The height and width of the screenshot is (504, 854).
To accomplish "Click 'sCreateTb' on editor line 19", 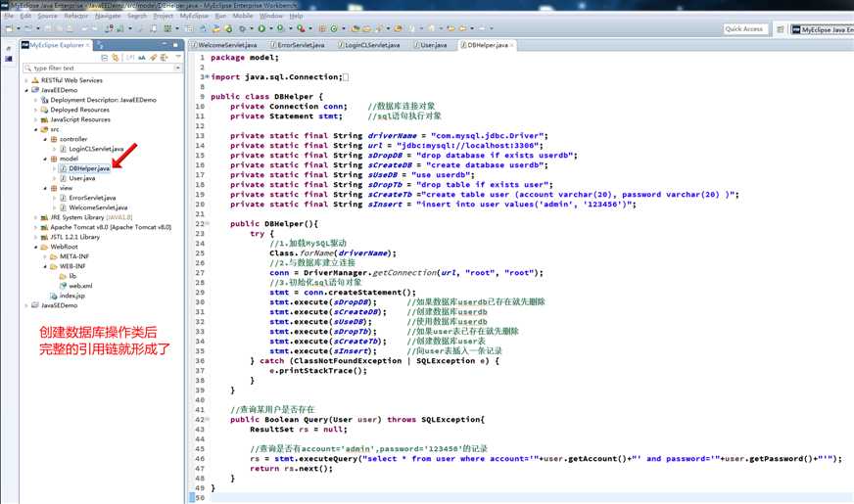I will (x=390, y=195).
